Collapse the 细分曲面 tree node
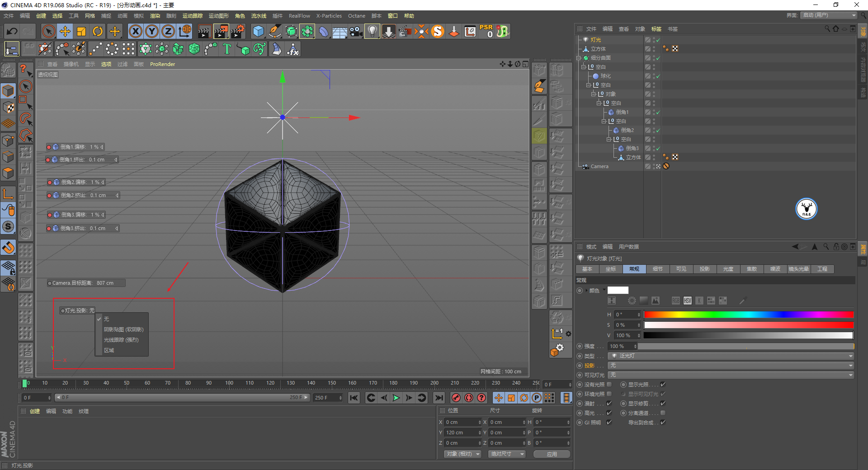Viewport: 868px width, 470px height. click(x=579, y=58)
